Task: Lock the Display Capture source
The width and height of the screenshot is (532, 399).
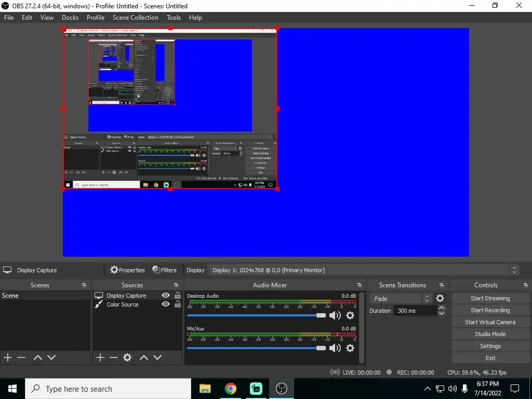Action: (178, 295)
